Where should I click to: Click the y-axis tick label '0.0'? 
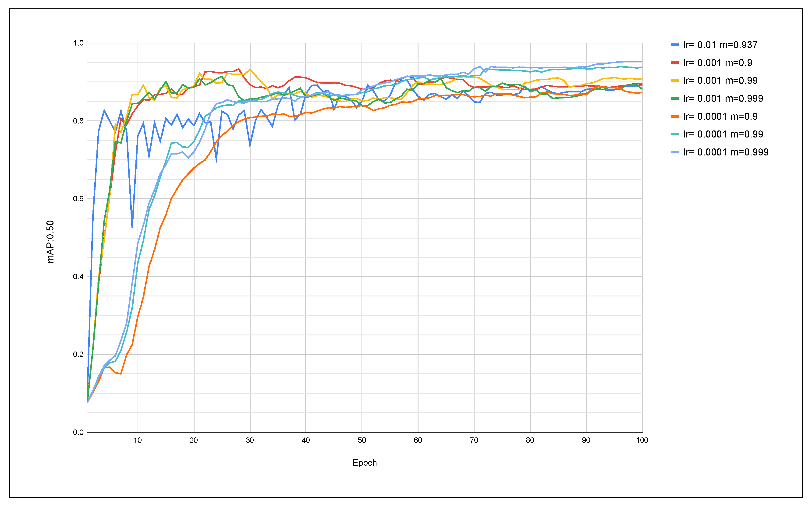(78, 432)
